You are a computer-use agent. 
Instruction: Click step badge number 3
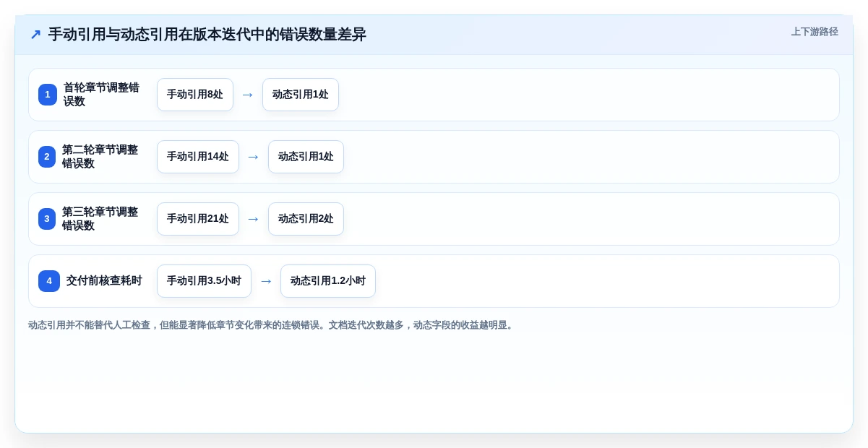[47, 219]
